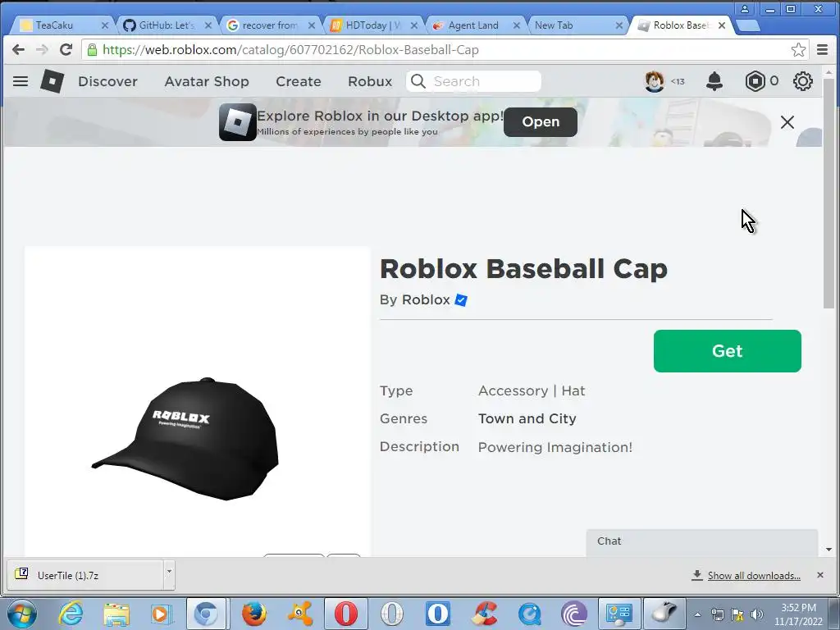840x630 pixels.
Task: Close the downloads bar
Action: [x=819, y=575]
